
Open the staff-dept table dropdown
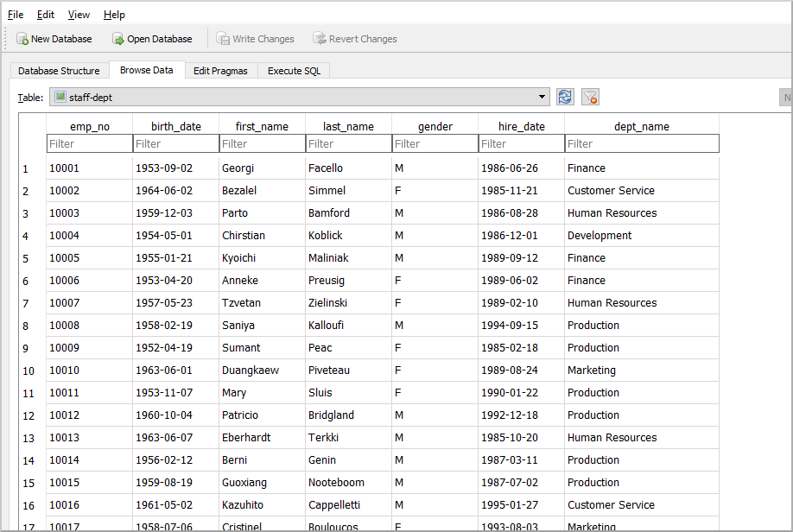(542, 98)
